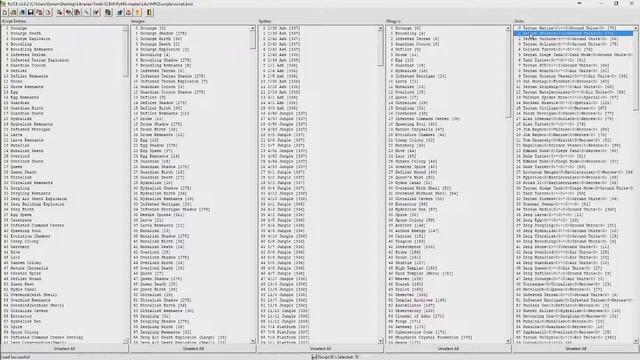Click the Open file toolbar icon

tap(13, 12)
